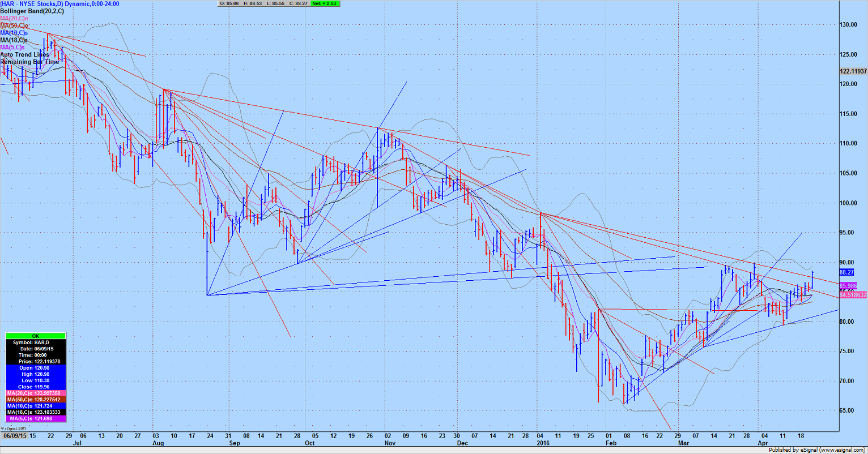Screen dimensions: 868x454
Task: Click the green Net +2.53 change box
Action: click(325, 3)
